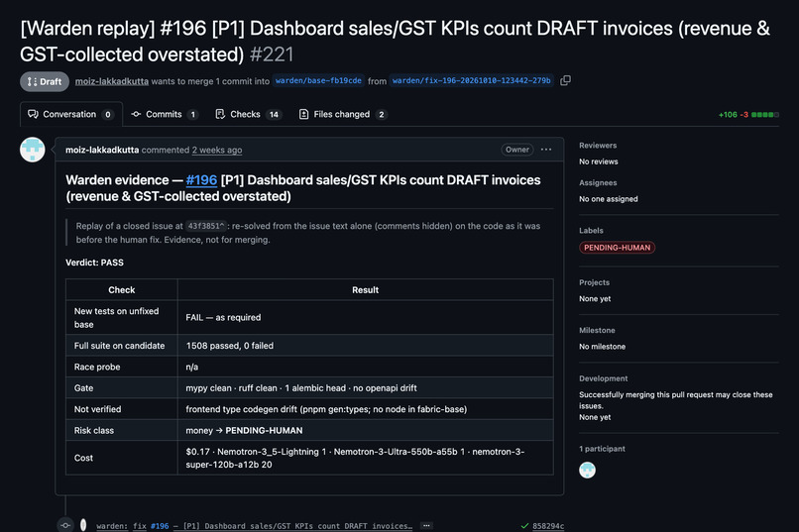Click 'No milestone' text

[x=602, y=346]
